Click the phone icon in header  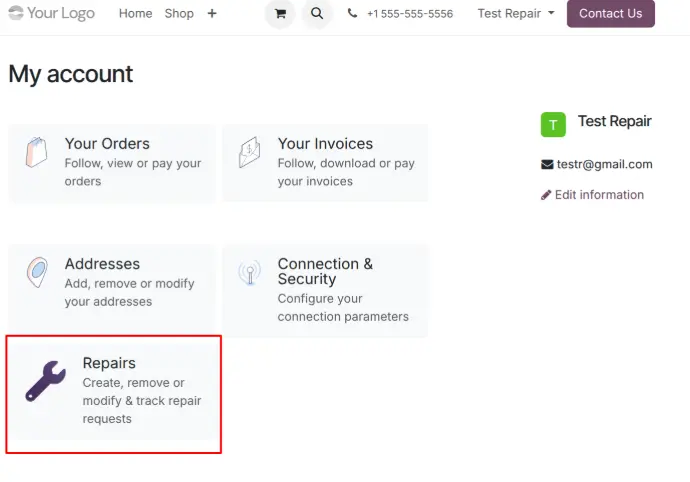pos(353,14)
